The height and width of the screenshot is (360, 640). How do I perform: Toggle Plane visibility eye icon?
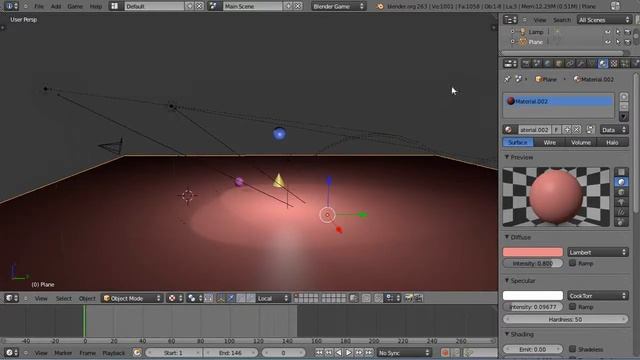point(608,42)
